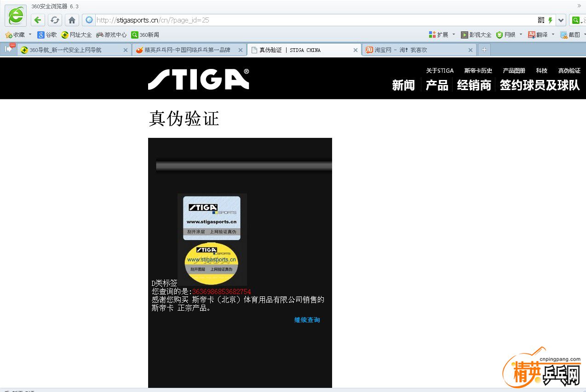This screenshot has height=392, width=586.
Task: Click the blue rectangular STIGA label image
Action: [x=212, y=218]
